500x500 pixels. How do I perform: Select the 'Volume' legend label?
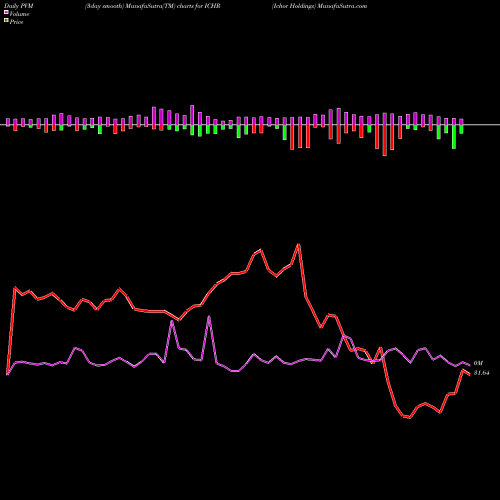tap(19, 14)
